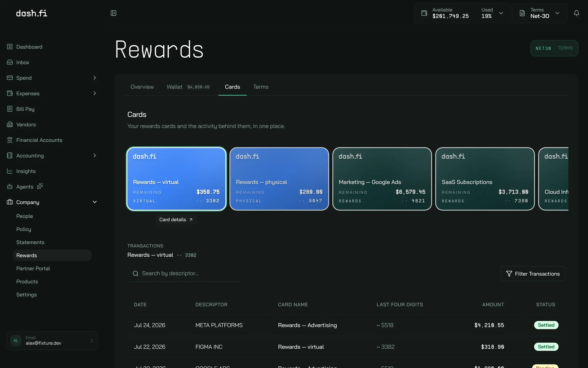Click the FIGMA INC descriptor cell
Image resolution: width=588 pixels, height=368 pixels.
209,347
